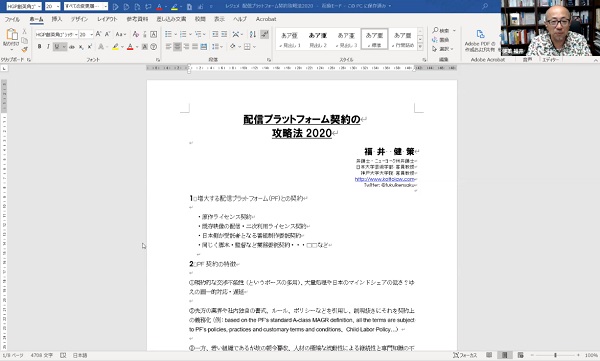Open the Acrobat ribbon tab
The image size is (600, 361).
pos(266,19)
